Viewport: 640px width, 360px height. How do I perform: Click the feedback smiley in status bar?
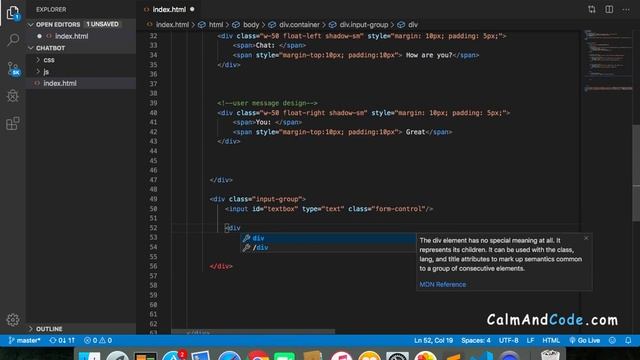click(612, 340)
